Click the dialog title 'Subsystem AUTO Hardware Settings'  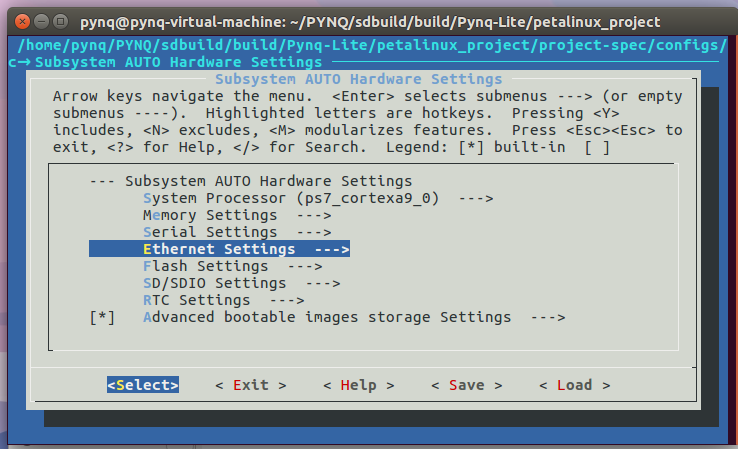click(x=359, y=79)
